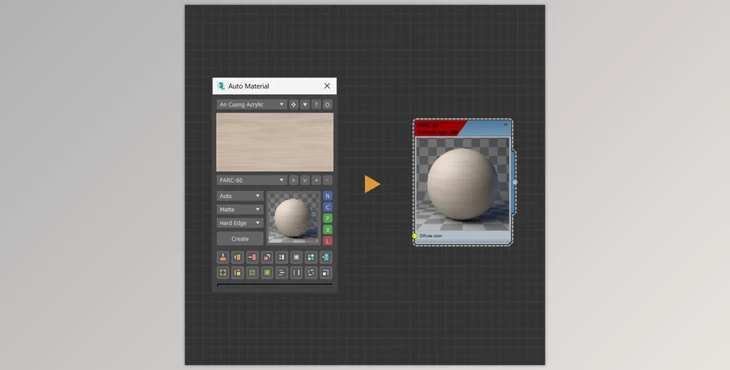
Task: Toggle the blue C map button
Action: (328, 207)
